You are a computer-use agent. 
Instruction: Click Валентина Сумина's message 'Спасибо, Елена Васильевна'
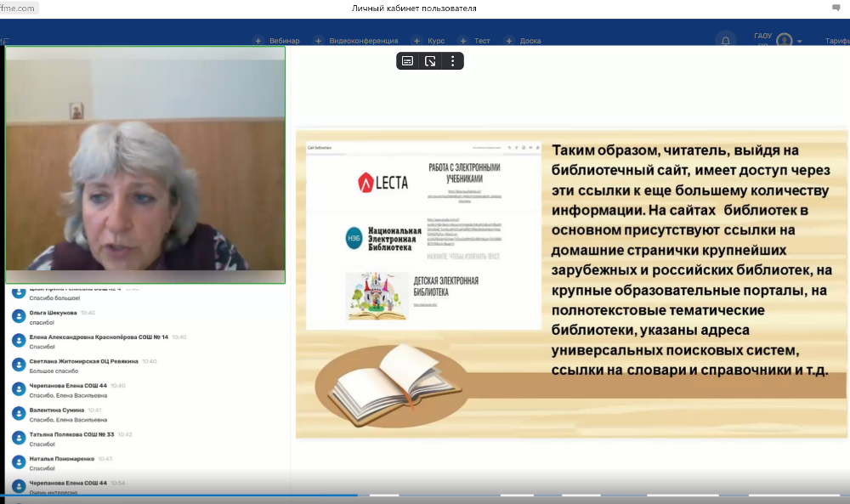(68, 420)
